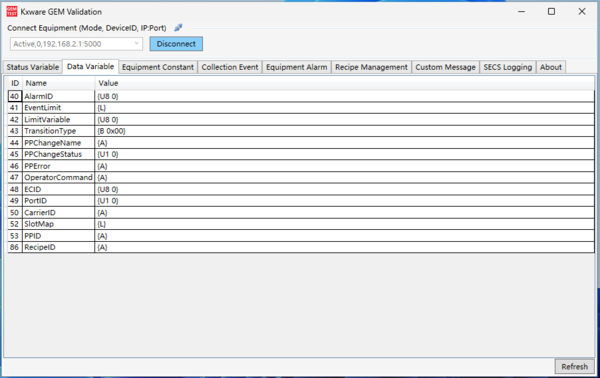Select the OperatorCommand name cell
Viewport: 600px width, 378px height.
(x=58, y=178)
